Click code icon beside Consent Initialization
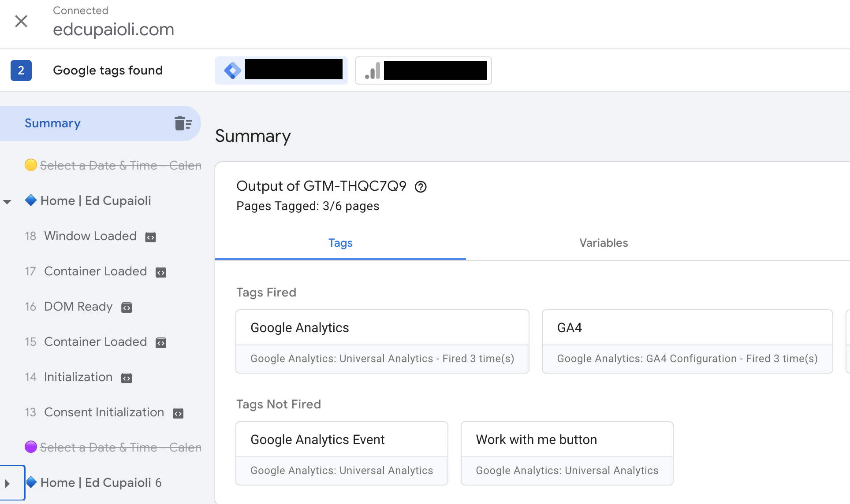 pos(178,413)
